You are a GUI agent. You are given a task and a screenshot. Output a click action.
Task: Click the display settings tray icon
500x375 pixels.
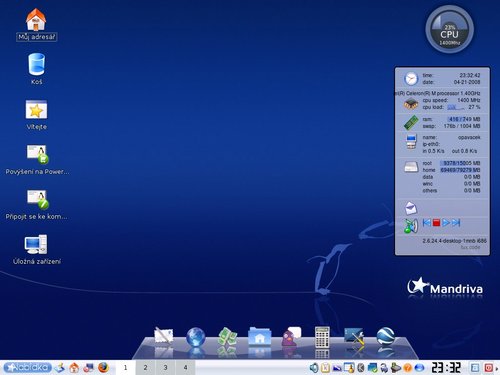(337, 368)
